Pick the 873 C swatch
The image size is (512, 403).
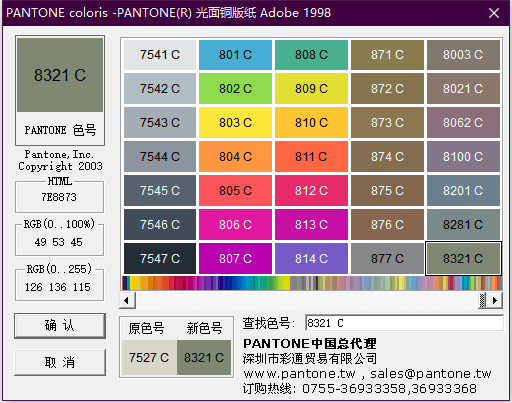pyautogui.click(x=387, y=123)
